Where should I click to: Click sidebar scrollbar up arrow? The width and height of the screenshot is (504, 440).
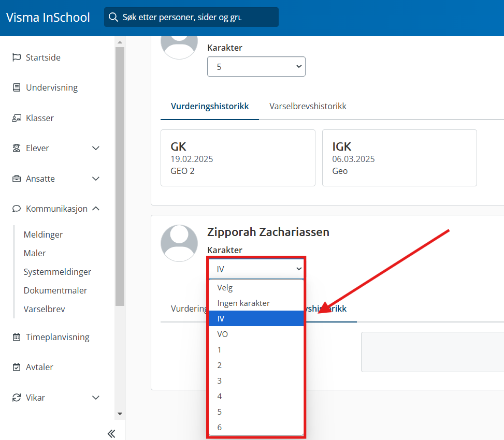point(120,42)
